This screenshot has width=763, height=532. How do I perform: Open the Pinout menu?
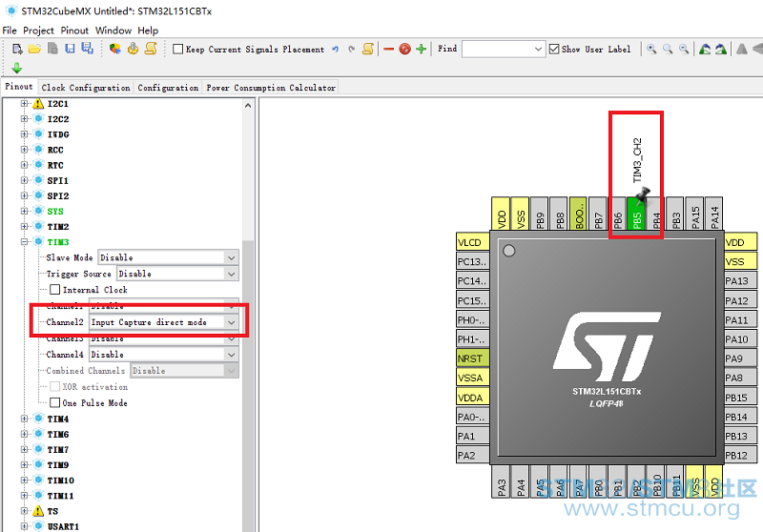coord(74,31)
